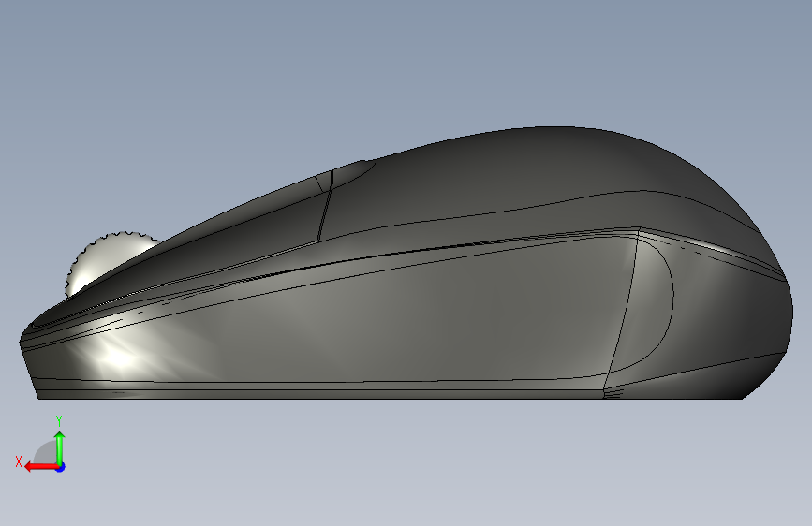Click the red X axis arrow on the triad
This screenshot has height=526, width=812.
point(40,467)
